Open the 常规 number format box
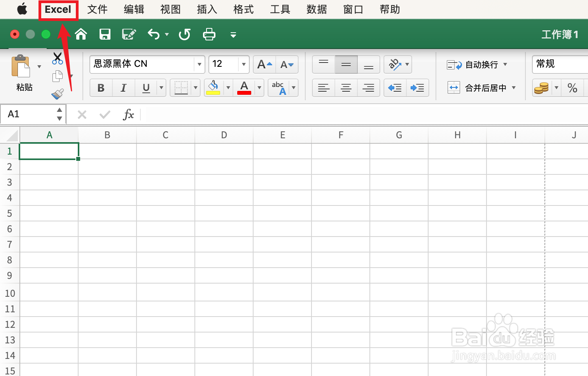The width and height of the screenshot is (588, 376). click(x=560, y=64)
